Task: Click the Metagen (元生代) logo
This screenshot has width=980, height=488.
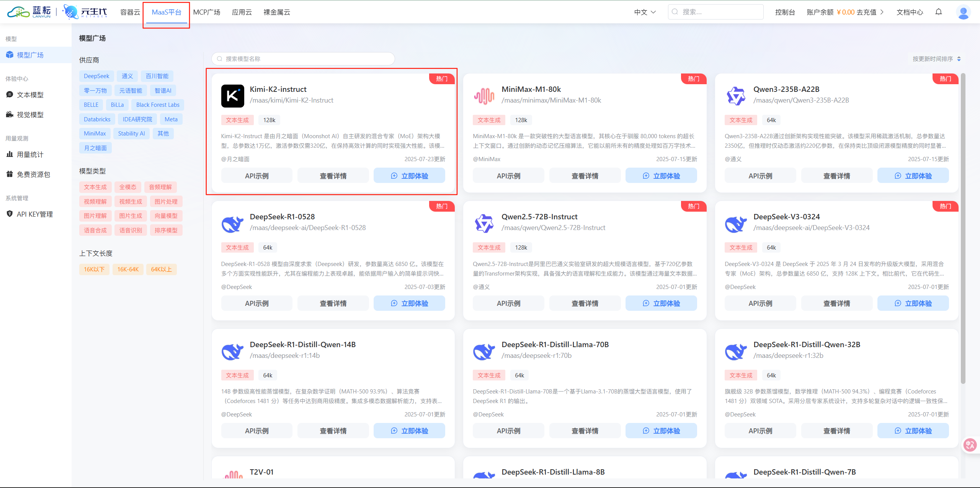Action: 85,12
